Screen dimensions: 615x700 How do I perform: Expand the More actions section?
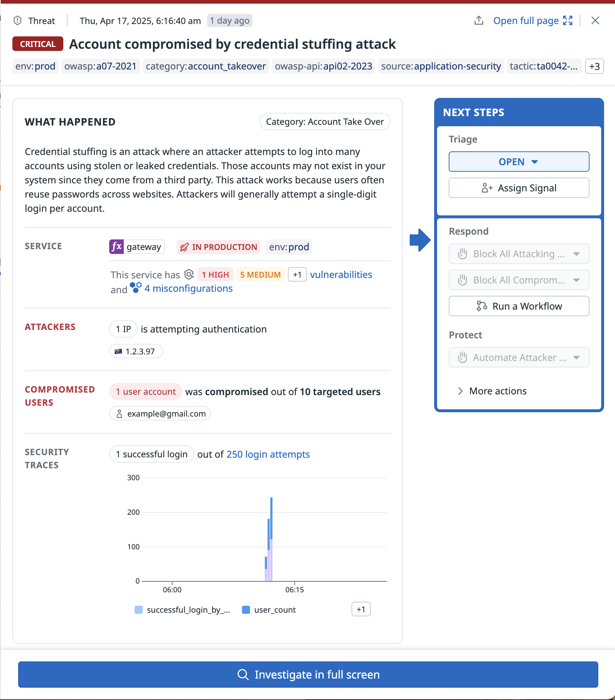[492, 391]
